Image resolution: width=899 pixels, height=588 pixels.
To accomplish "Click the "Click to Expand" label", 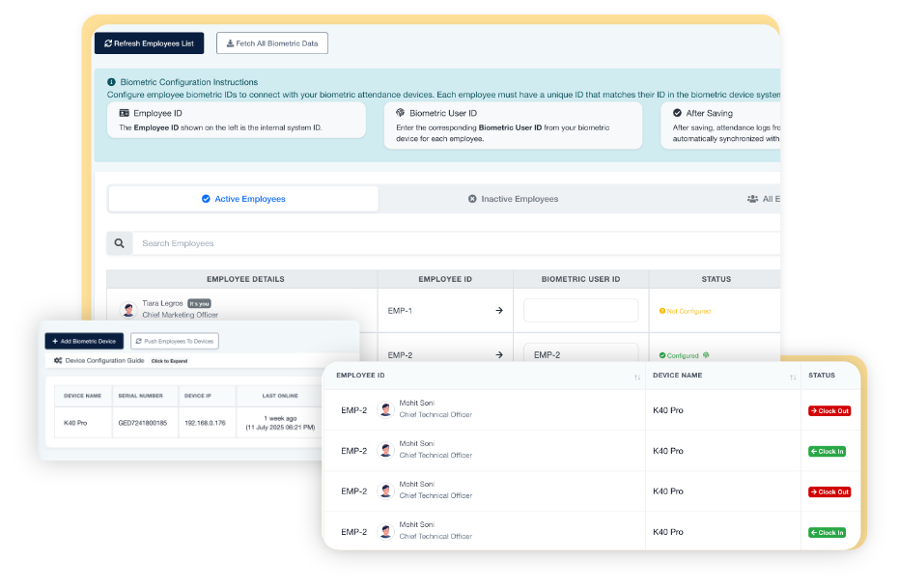I will (x=169, y=361).
